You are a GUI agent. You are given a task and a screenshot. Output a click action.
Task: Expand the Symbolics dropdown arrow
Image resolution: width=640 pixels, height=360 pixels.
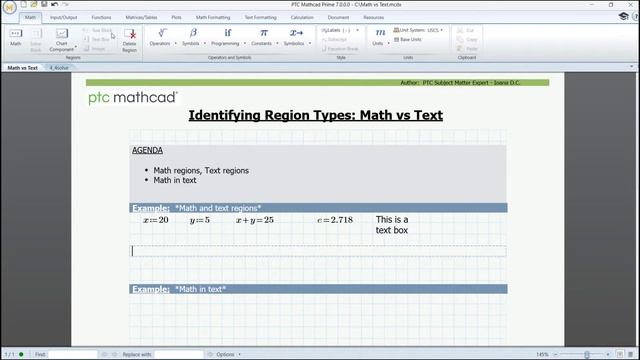[310, 43]
